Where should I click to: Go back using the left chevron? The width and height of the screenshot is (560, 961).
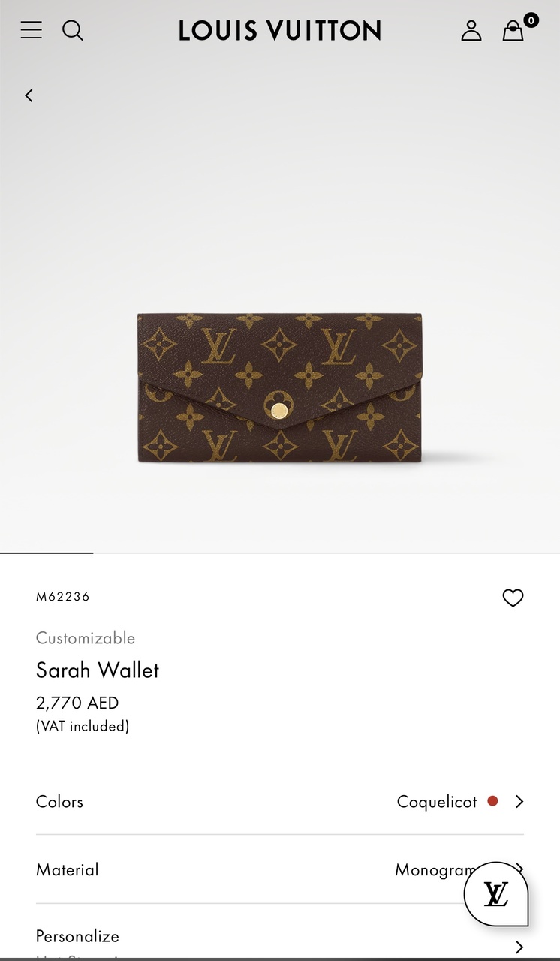point(29,95)
